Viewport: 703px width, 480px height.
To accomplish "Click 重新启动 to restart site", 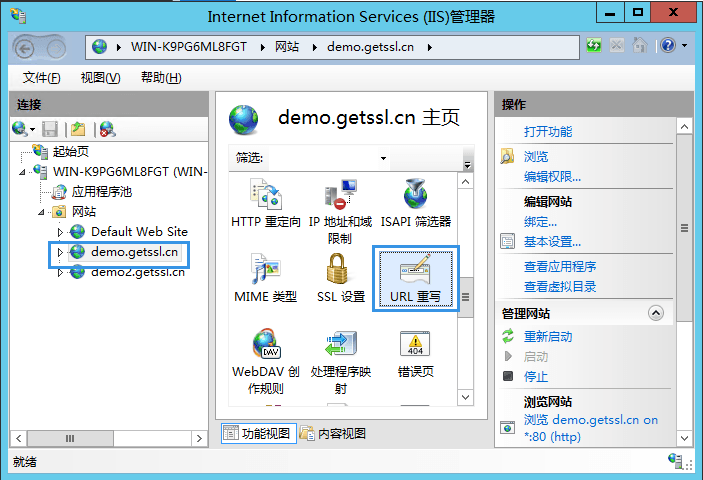I will 548,337.
